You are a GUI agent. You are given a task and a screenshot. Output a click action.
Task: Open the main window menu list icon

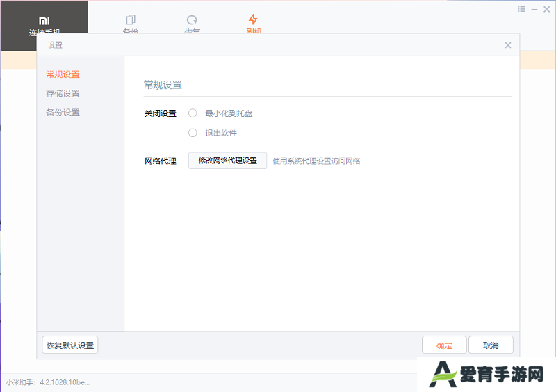point(522,9)
